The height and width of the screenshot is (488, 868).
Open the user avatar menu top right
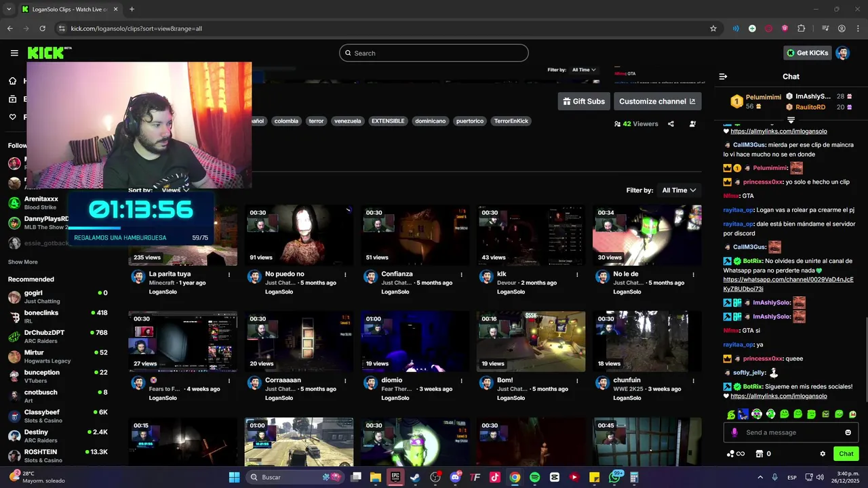click(x=842, y=53)
